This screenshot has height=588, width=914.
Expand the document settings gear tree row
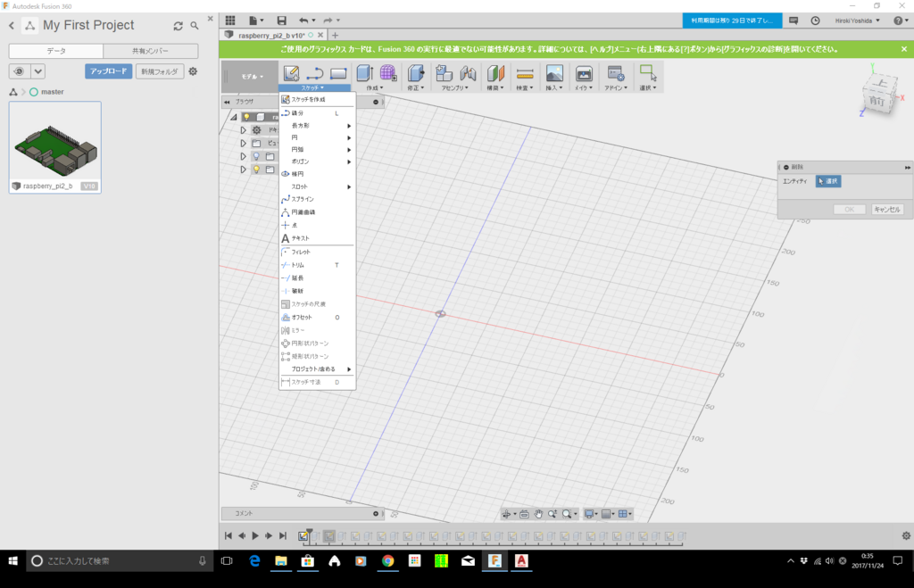coord(243,130)
